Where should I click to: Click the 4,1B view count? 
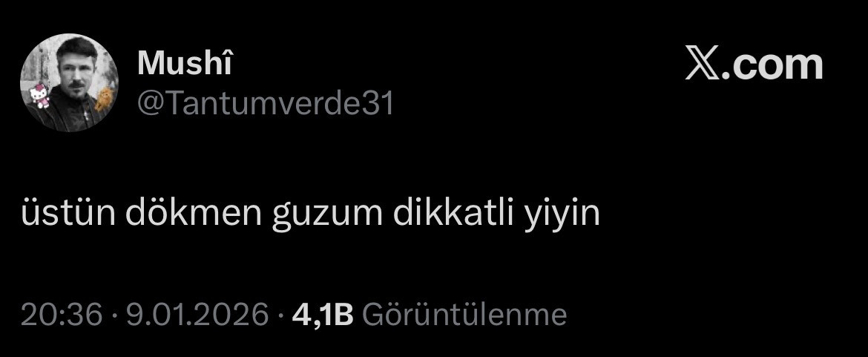pos(323,315)
